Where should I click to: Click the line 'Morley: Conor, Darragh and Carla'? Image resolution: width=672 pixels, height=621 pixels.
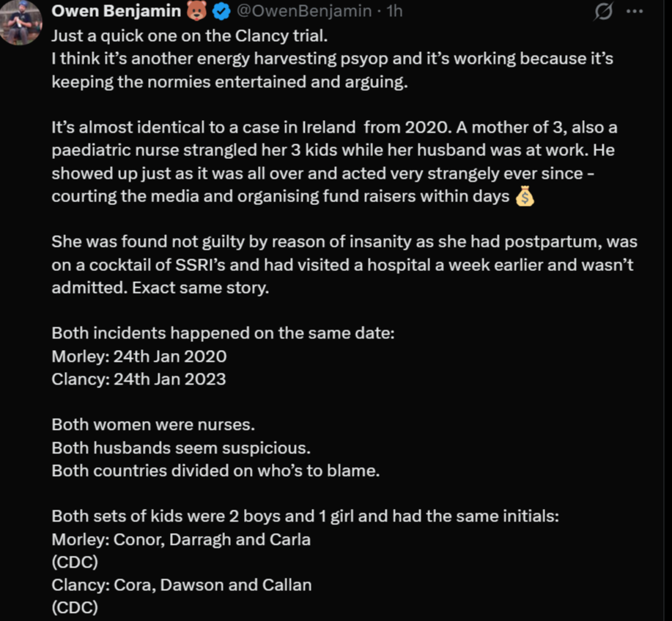(x=181, y=540)
